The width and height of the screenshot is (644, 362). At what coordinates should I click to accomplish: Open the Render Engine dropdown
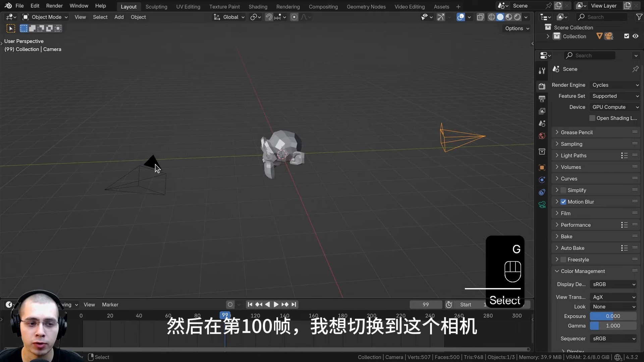[615, 85]
